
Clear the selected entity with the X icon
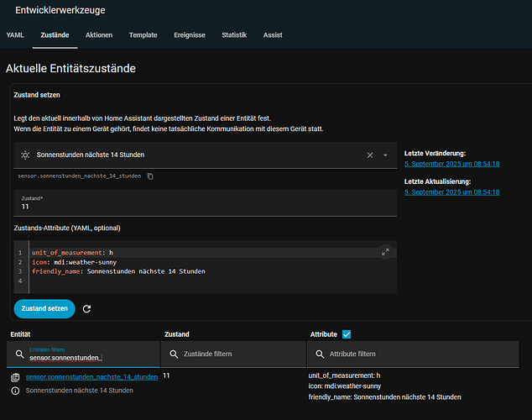[370, 155]
